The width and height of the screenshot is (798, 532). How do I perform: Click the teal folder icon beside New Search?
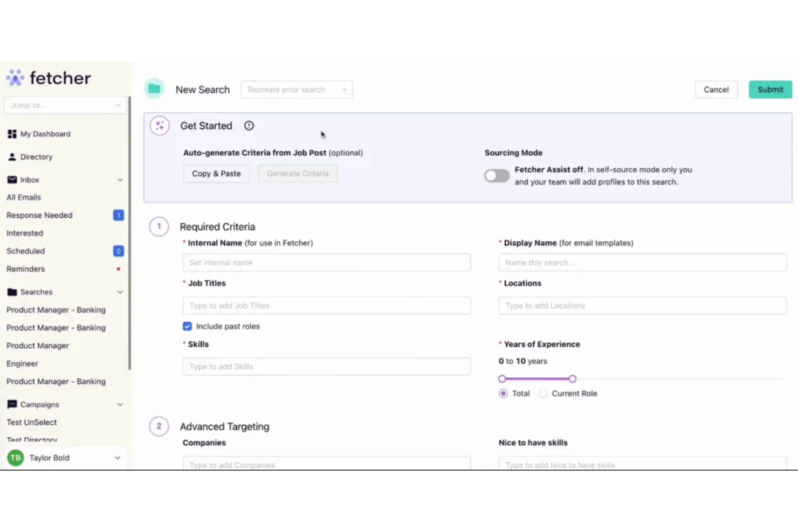[x=154, y=88]
